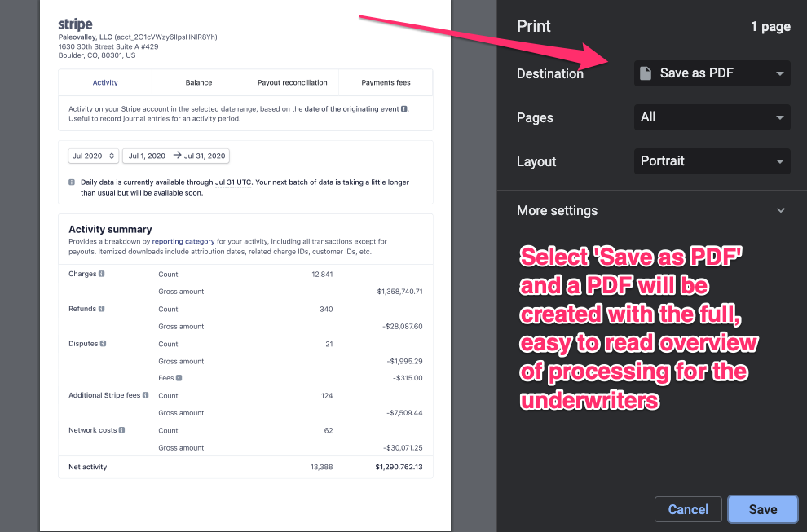Follow the reporting category link

(183, 241)
